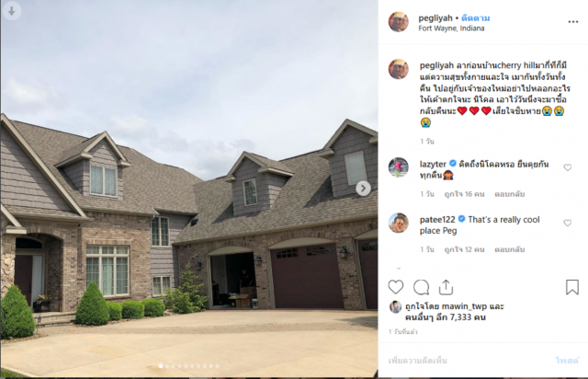Screen dimensions: 588x379
Task: Click the โพสต์ post button
Action: (x=567, y=361)
